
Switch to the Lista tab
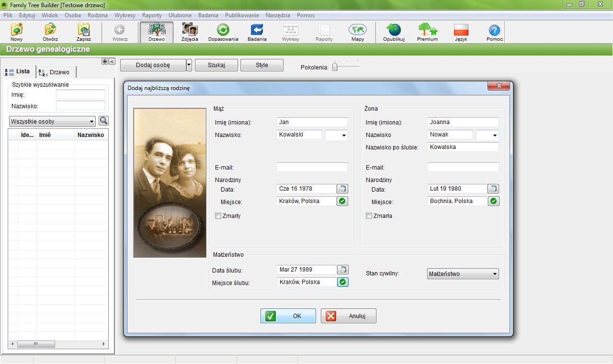click(18, 71)
